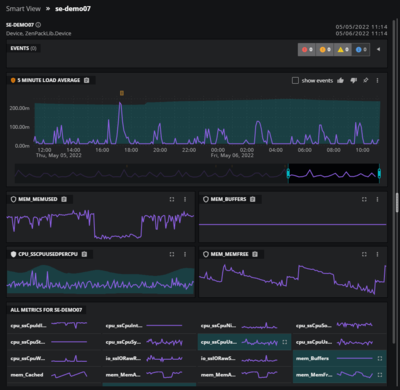Select the cpu_ssCpuW... metric row

coord(54,359)
